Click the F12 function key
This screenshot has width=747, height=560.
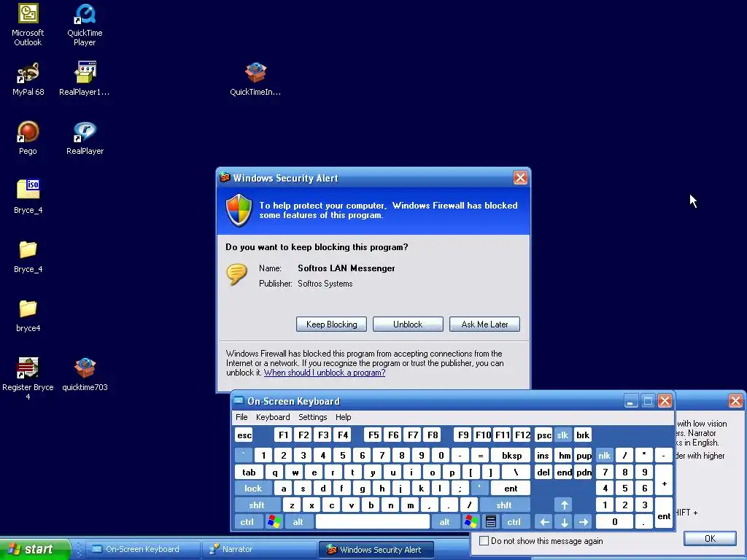(x=522, y=435)
